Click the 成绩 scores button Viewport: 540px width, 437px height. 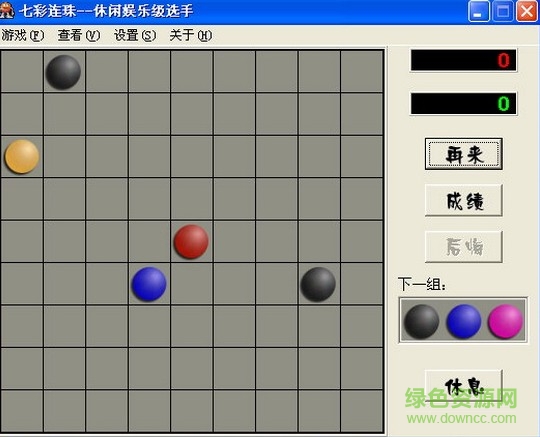pyautogui.click(x=464, y=200)
